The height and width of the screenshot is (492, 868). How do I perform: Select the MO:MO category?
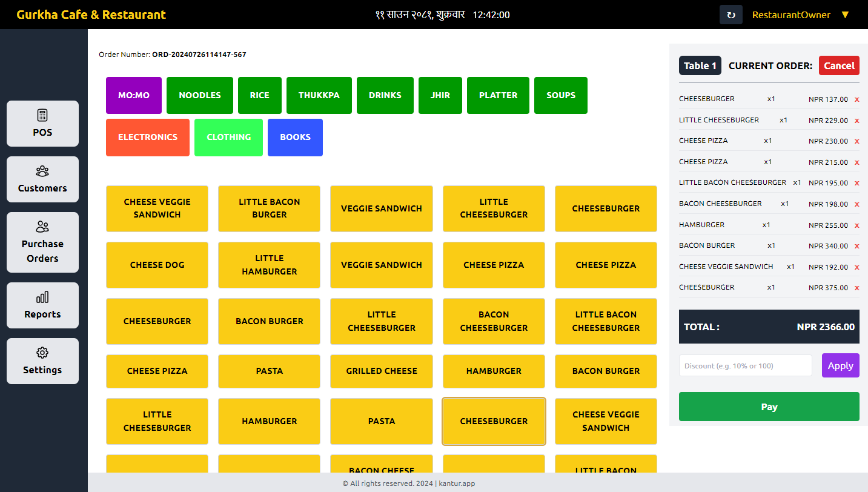134,95
